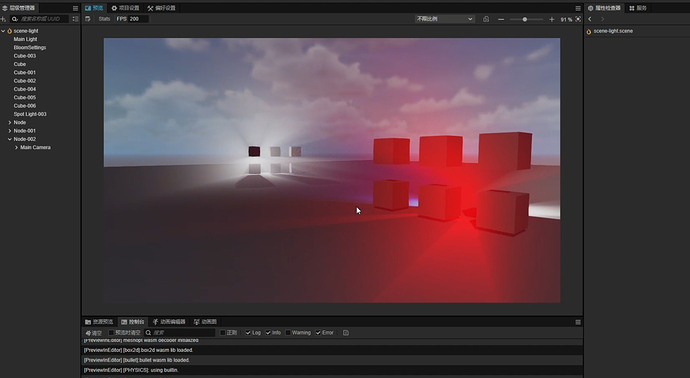Expand the Main Camera node
Image resolution: width=690 pixels, height=378 pixels.
click(x=16, y=147)
